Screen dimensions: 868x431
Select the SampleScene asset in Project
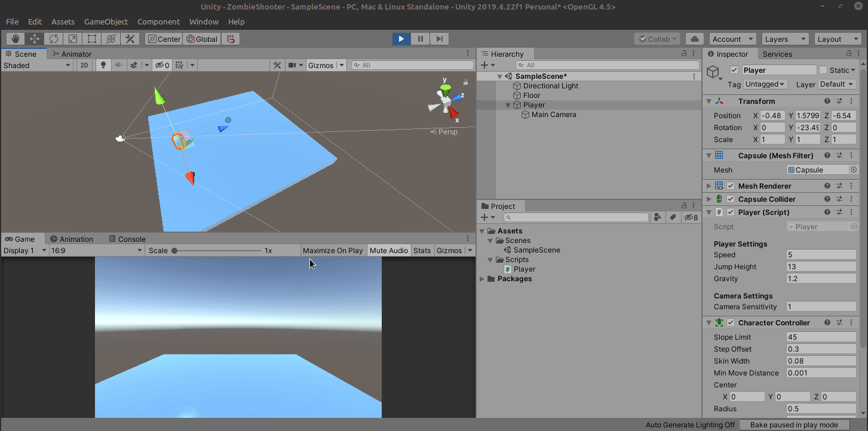coord(532,250)
